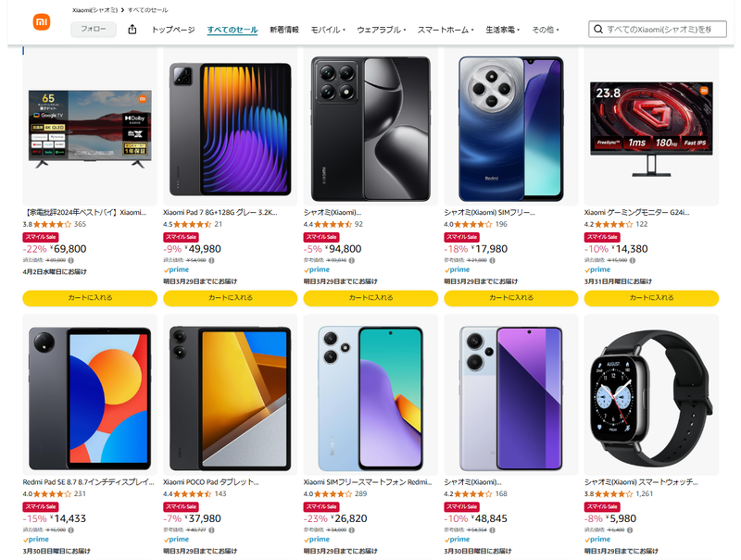The width and height of the screenshot is (741, 560).
Task: Expand the スマートホーム dropdown menu
Action: pyautogui.click(x=446, y=30)
